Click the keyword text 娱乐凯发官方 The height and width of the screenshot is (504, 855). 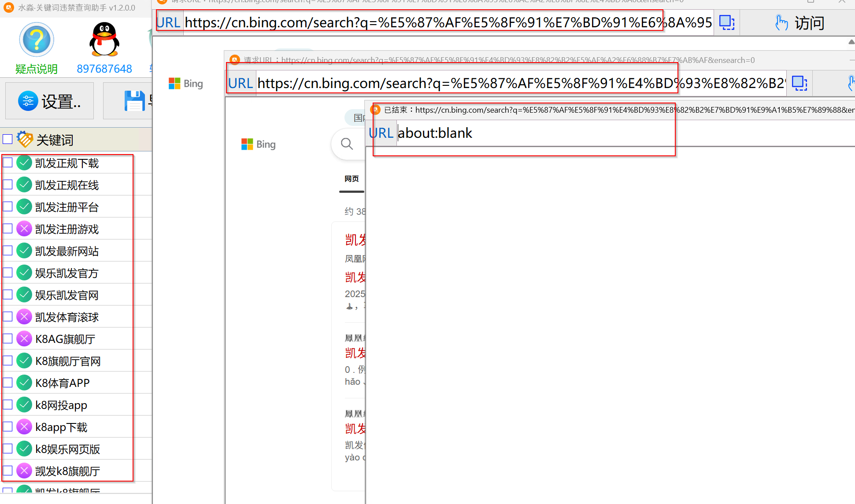67,273
